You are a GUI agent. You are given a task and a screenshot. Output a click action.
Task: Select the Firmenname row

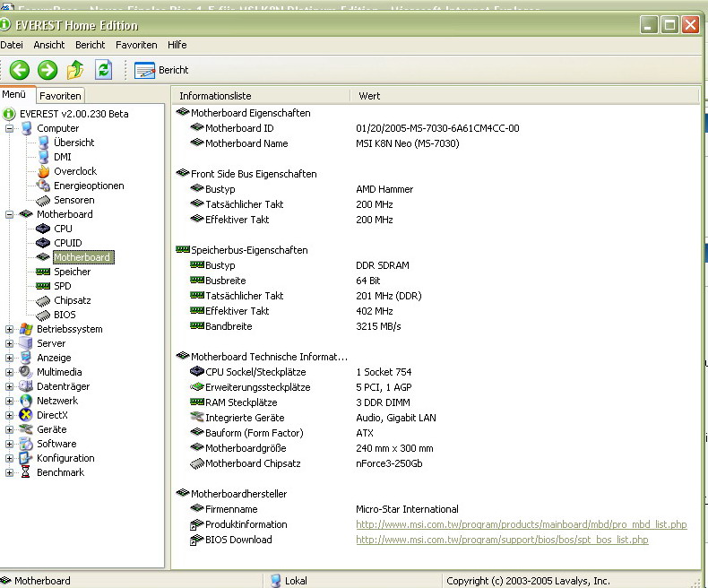pyautogui.click(x=436, y=509)
